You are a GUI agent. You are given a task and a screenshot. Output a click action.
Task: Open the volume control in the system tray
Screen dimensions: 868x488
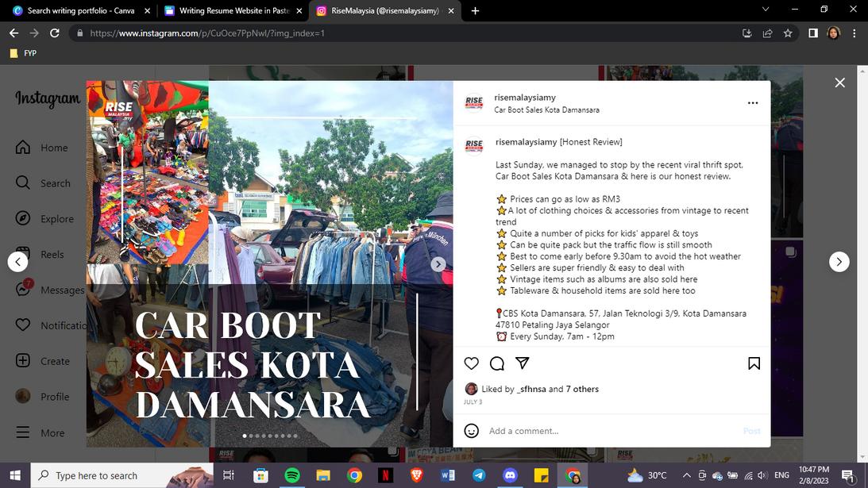coord(762,475)
